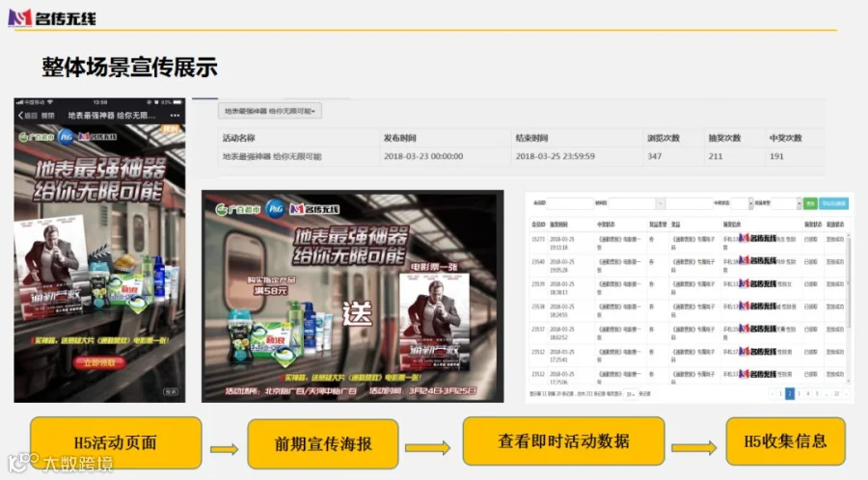Click the record row with ID 23539
This screenshot has height=480, width=868.
[x=687, y=288]
